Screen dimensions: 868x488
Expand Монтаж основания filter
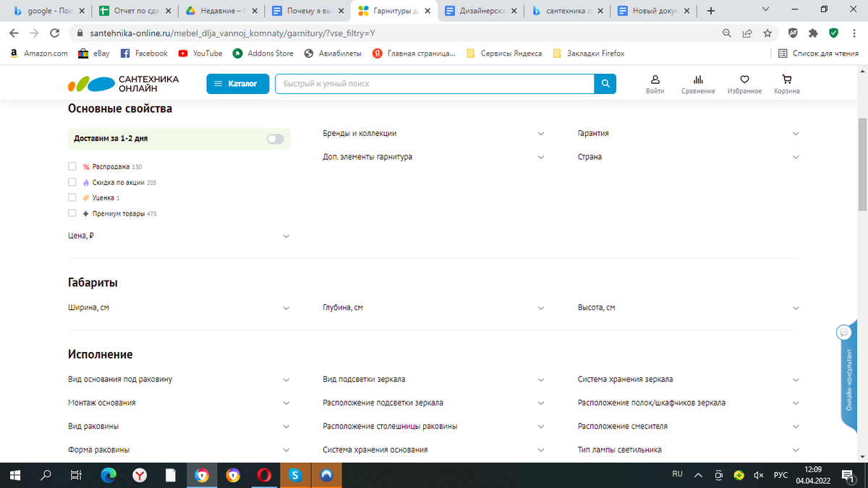pos(179,403)
